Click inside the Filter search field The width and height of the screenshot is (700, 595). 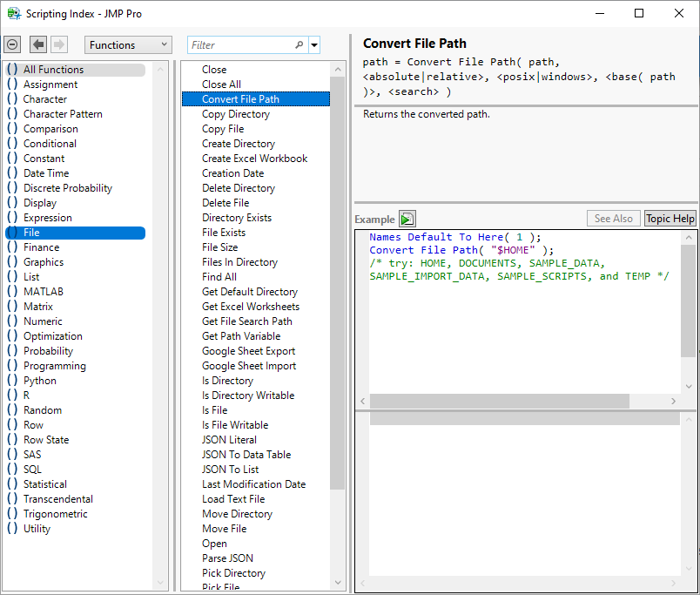240,45
